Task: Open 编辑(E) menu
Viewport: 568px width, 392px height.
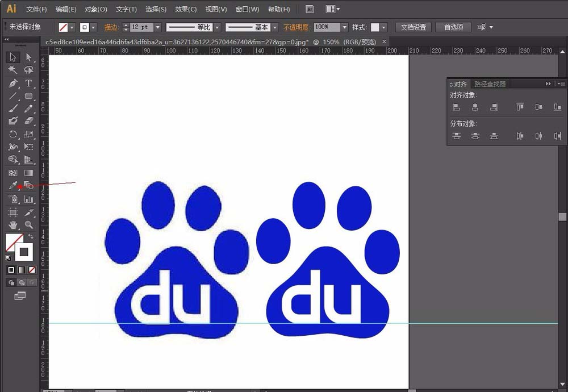Action: pyautogui.click(x=66, y=10)
